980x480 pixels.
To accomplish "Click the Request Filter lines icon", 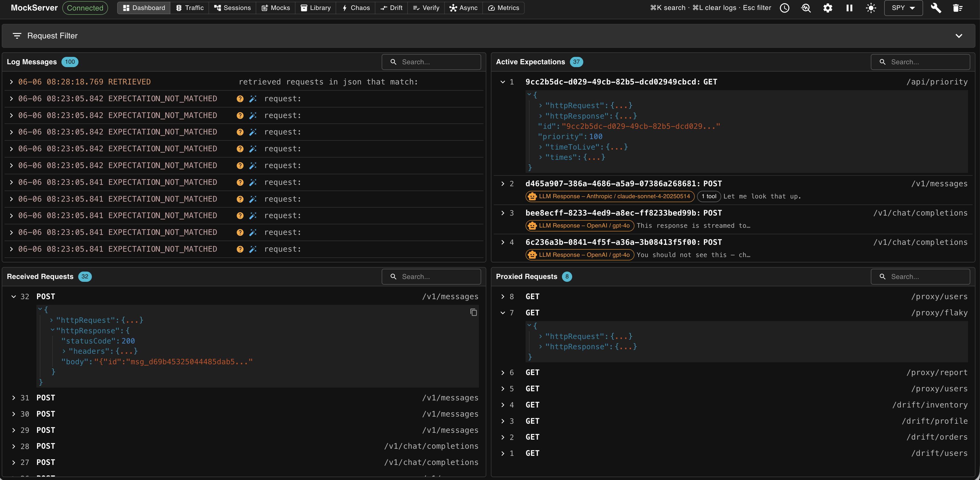I will (x=17, y=36).
